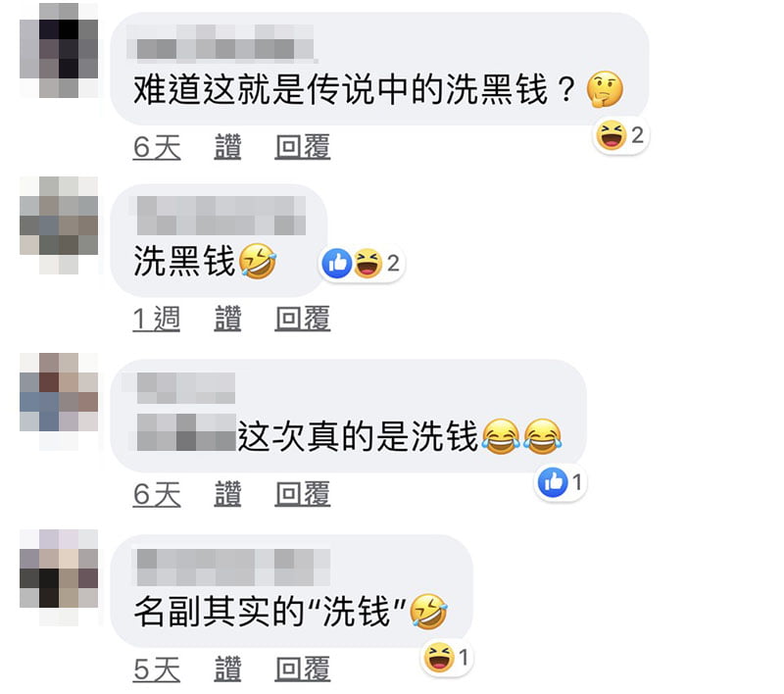Image resolution: width=784 pixels, height=694 pixels.
Task: Click 讚 under 这次真的是洗钱 comment
Action: click(227, 494)
